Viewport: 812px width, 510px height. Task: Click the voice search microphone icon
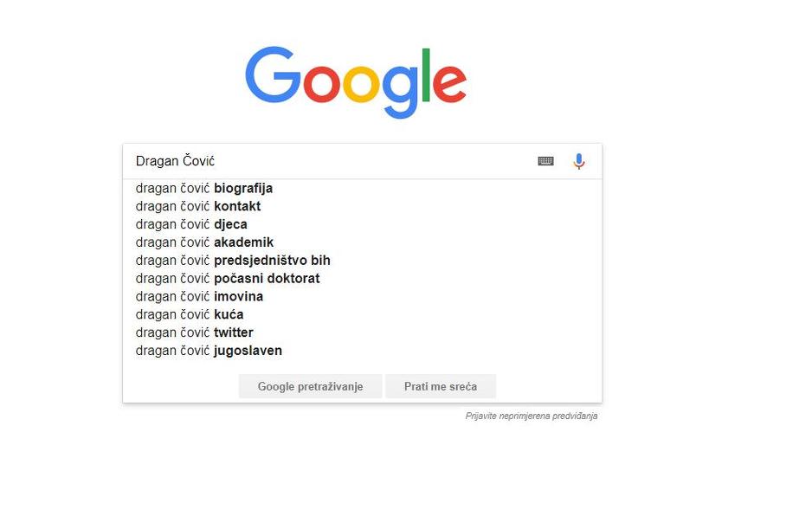click(x=579, y=161)
